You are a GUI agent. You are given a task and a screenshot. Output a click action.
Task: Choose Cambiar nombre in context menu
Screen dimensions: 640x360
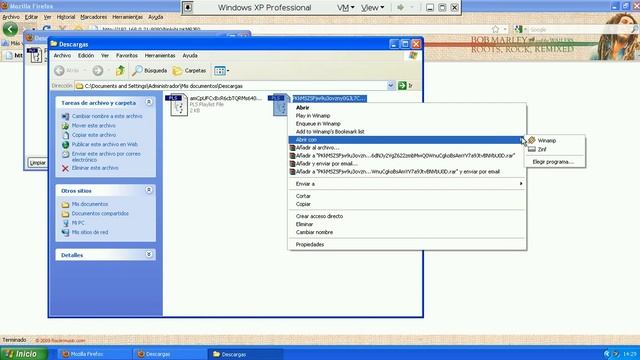pos(314,232)
